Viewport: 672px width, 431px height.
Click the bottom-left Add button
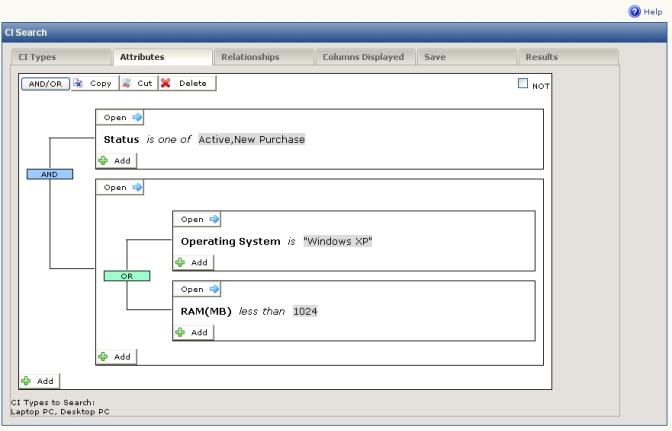(40, 381)
